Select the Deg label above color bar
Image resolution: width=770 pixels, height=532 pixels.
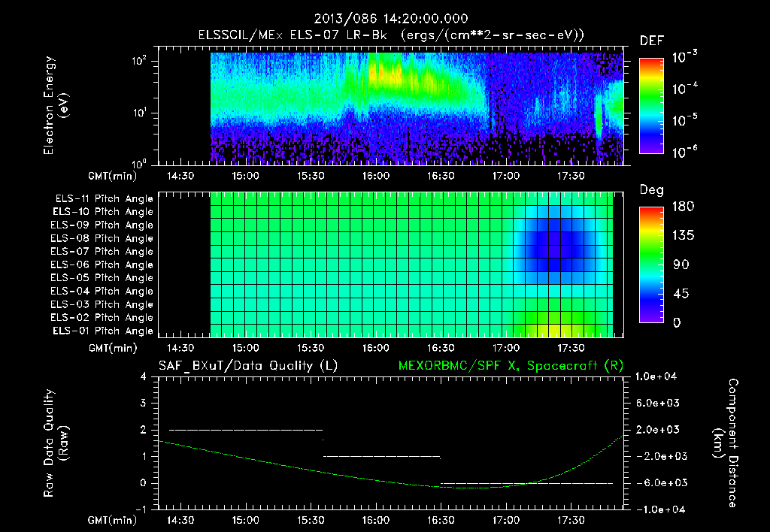[x=652, y=190]
